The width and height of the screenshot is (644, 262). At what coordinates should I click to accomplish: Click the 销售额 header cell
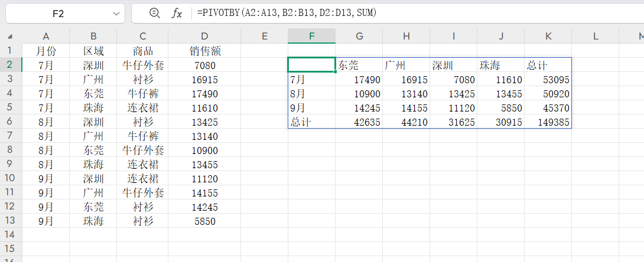coord(204,51)
